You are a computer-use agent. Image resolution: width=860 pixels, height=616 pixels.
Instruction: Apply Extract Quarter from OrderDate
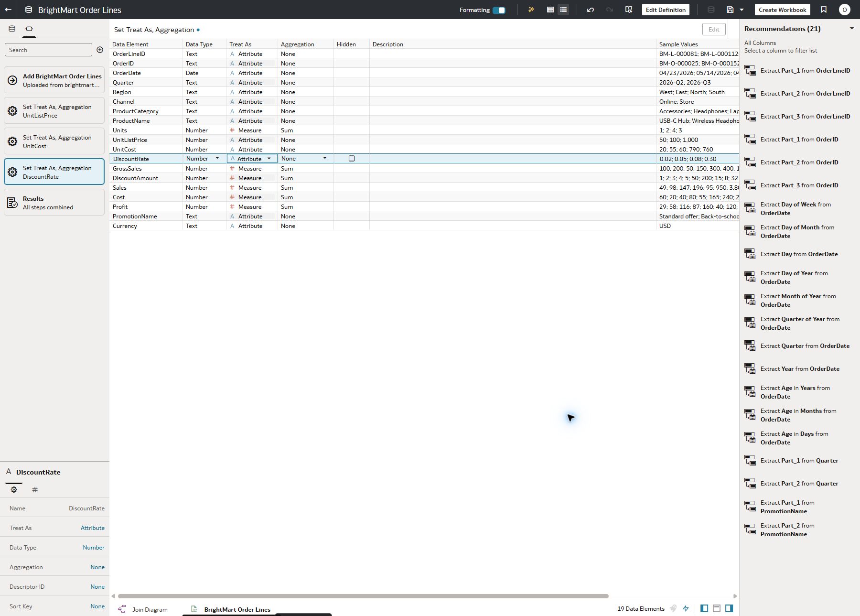(798, 346)
